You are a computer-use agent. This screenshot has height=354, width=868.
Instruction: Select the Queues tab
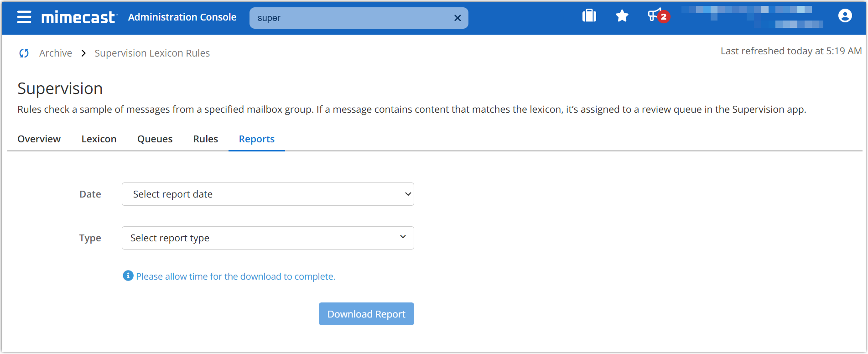[x=155, y=139]
